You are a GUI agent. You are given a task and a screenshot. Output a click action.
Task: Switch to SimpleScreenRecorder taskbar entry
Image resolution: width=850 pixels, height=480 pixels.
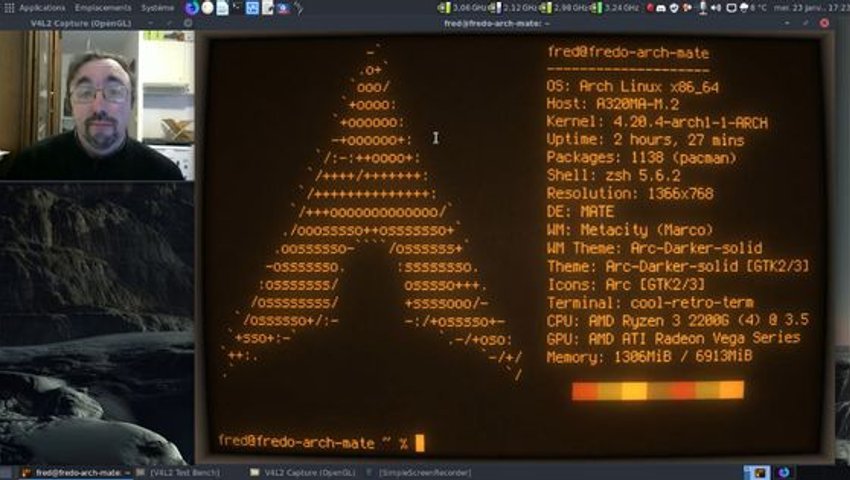click(x=419, y=473)
